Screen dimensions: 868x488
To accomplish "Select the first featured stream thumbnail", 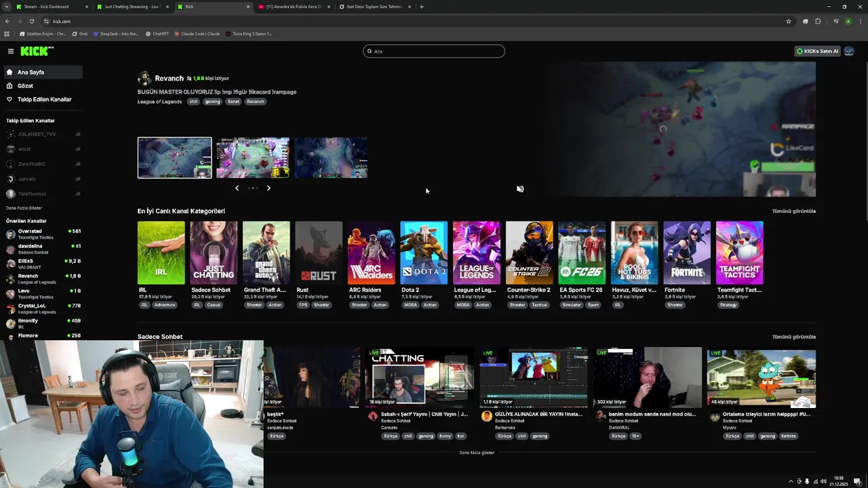I will (x=174, y=158).
